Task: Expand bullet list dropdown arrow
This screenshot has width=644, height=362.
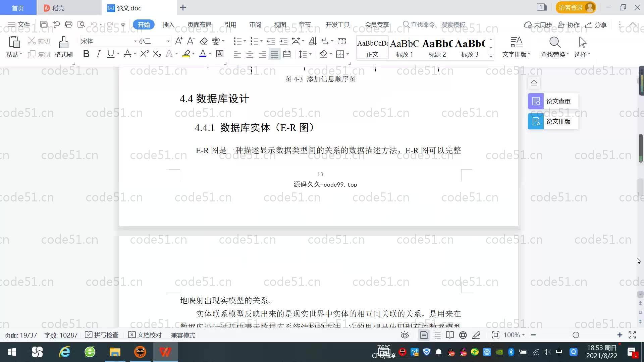Action: tap(245, 41)
